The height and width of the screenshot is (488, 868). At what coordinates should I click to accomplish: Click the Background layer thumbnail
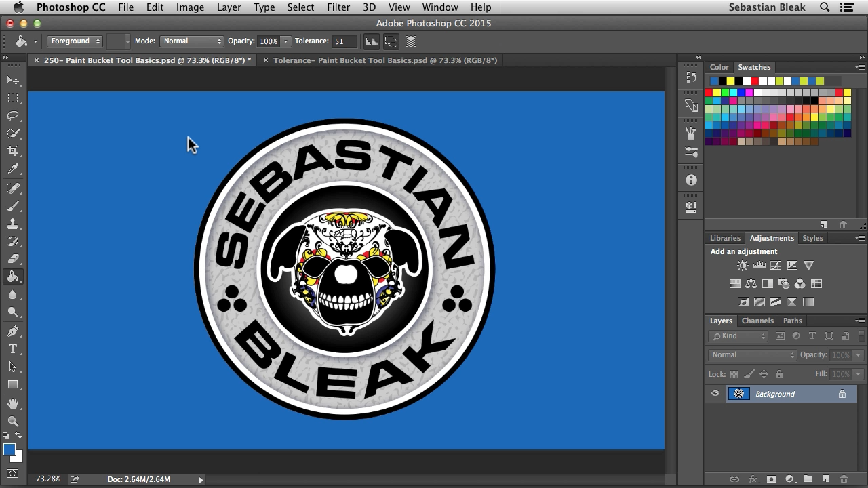[x=738, y=394]
